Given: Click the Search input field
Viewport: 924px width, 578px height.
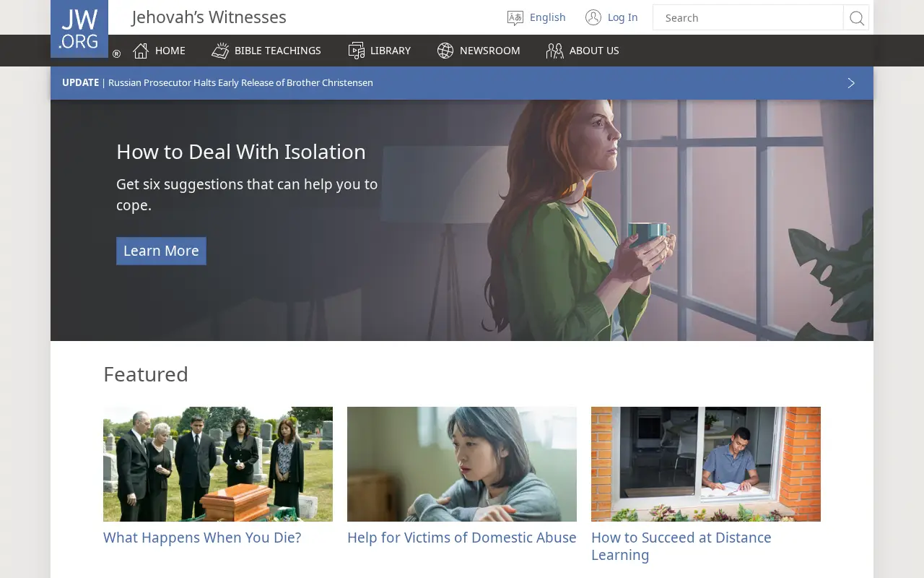Looking at the screenshot, I should pyautogui.click(x=748, y=18).
